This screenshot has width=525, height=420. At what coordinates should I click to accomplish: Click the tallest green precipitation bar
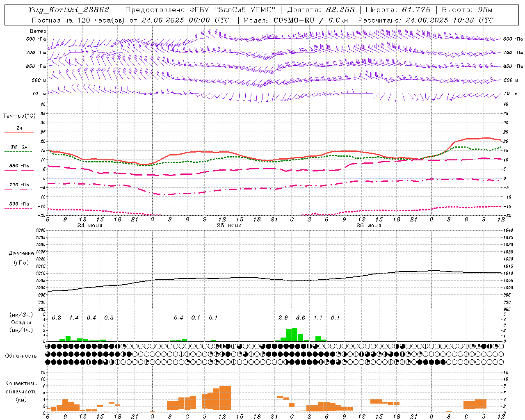294,335
